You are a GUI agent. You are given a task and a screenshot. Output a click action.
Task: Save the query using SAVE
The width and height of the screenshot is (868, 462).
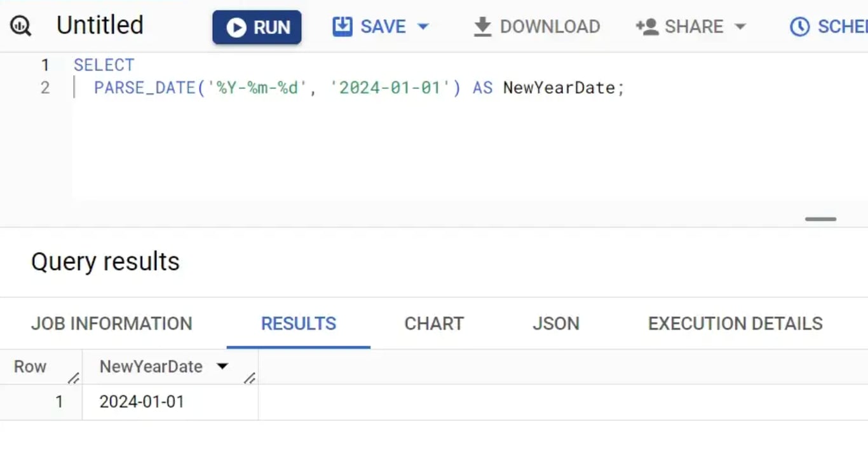click(383, 27)
